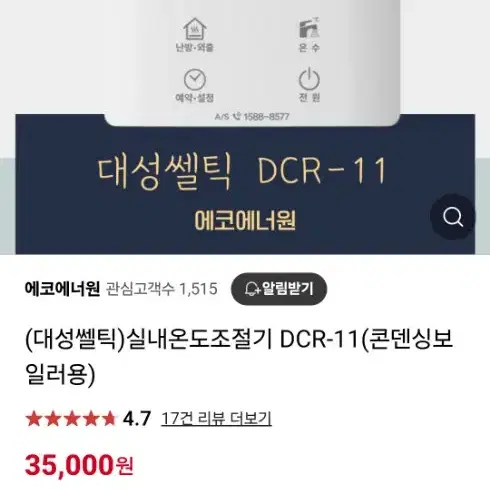Click the 1588-8577 service number

coord(266,117)
